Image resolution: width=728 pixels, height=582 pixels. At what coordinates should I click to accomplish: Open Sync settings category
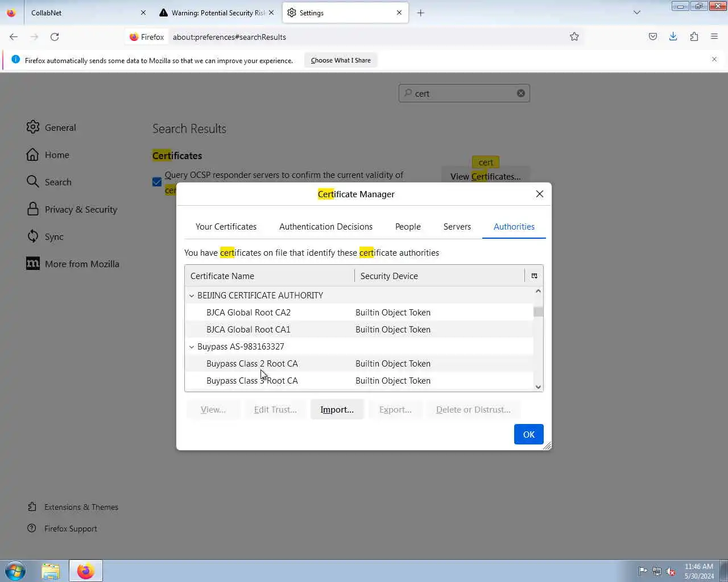45,236
